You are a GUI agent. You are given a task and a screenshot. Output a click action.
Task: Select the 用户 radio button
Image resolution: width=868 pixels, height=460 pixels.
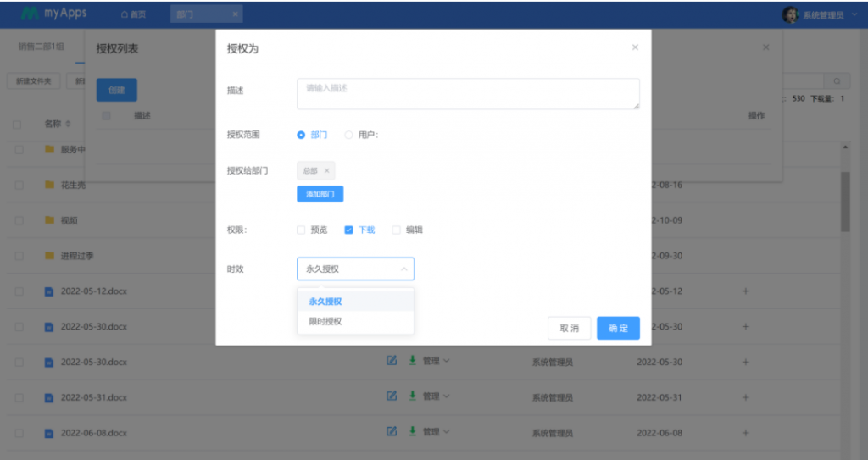tap(348, 134)
